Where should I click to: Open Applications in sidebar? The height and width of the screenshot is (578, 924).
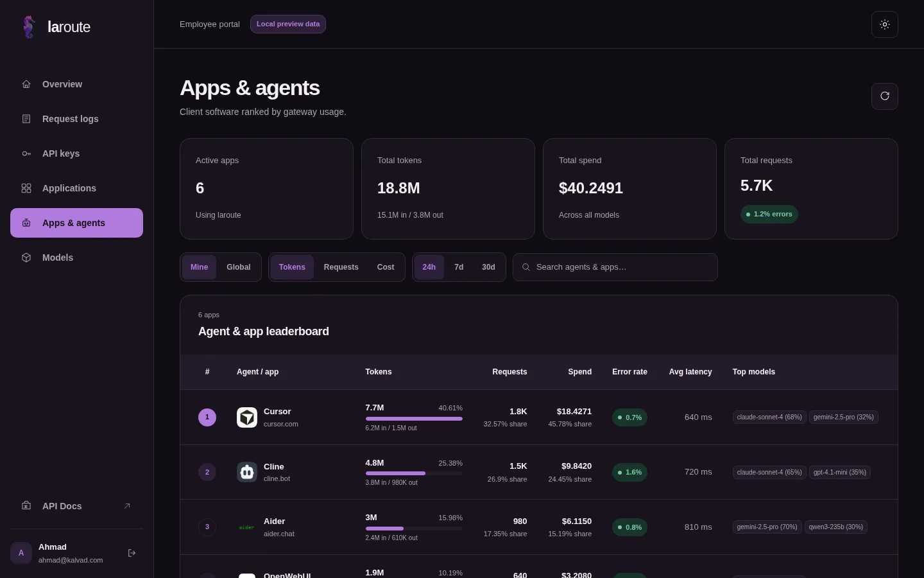tap(76, 188)
